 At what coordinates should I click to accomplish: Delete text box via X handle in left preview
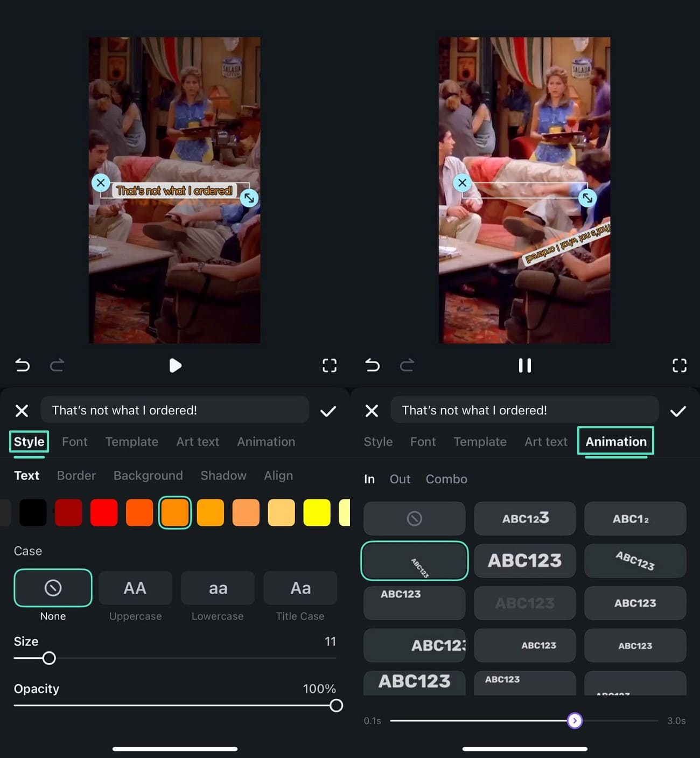click(101, 183)
